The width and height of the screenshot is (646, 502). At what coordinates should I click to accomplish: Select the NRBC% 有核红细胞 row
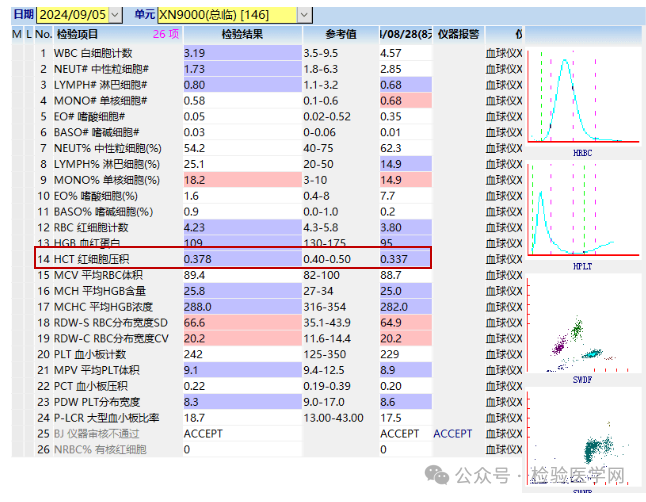click(268, 450)
